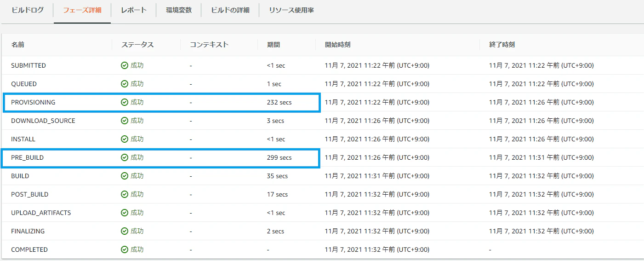Select the QUEUED phase name
644x261 pixels.
(24, 84)
